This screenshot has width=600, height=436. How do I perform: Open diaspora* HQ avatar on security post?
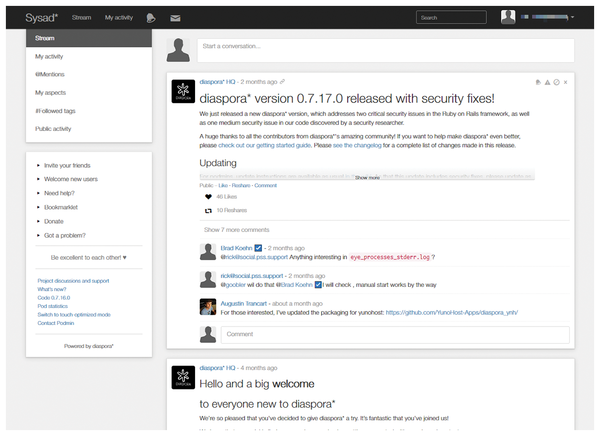tap(183, 91)
